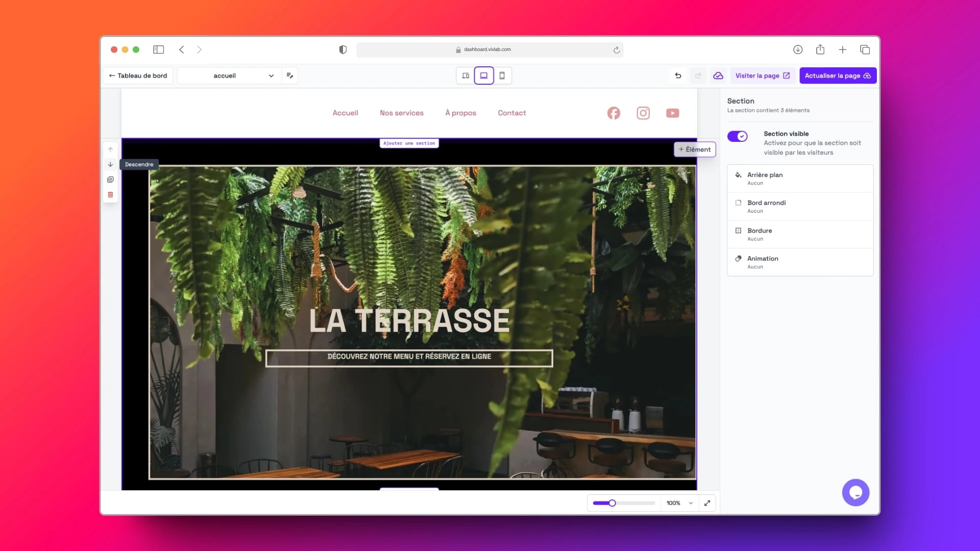This screenshot has height=551, width=980.
Task: Reload the page in Safari
Action: (x=617, y=50)
